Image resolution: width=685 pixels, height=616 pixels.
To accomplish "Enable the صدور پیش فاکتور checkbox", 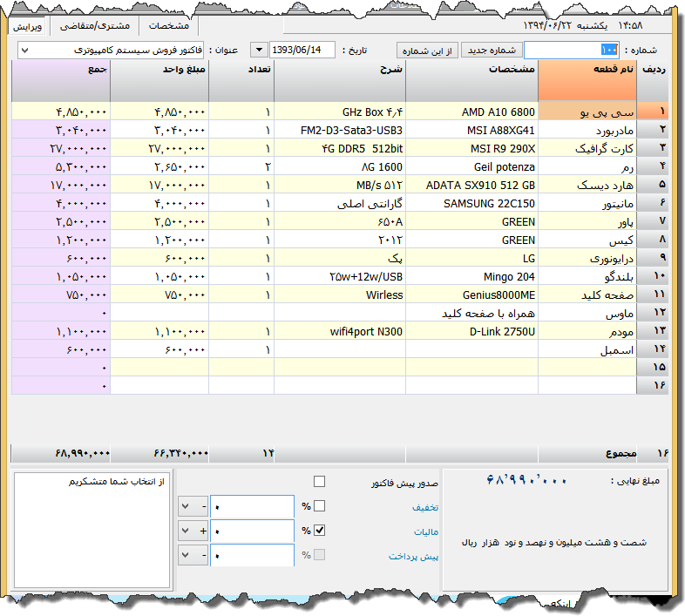I will [319, 482].
